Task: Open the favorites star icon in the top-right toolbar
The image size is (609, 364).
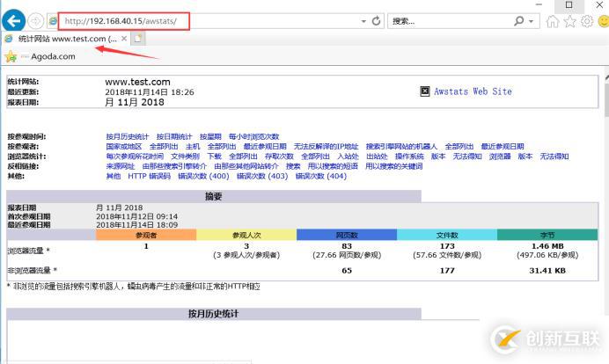Action: 569,20
